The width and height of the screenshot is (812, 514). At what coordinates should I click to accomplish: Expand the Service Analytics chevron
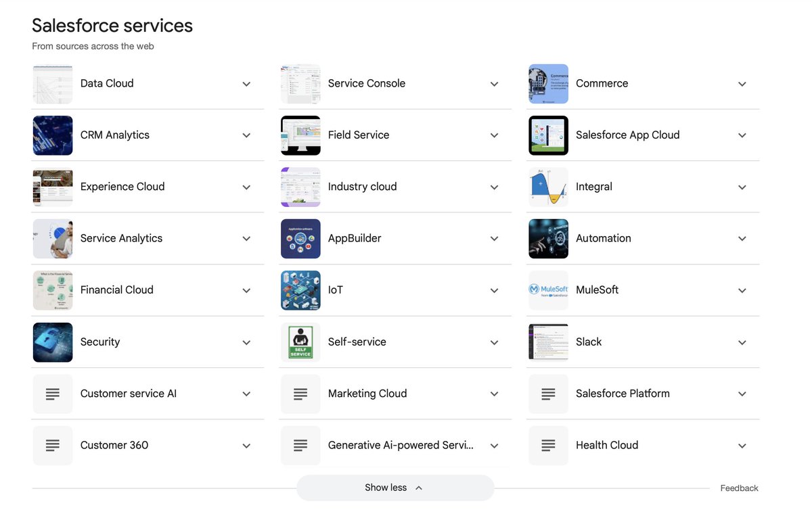point(246,239)
